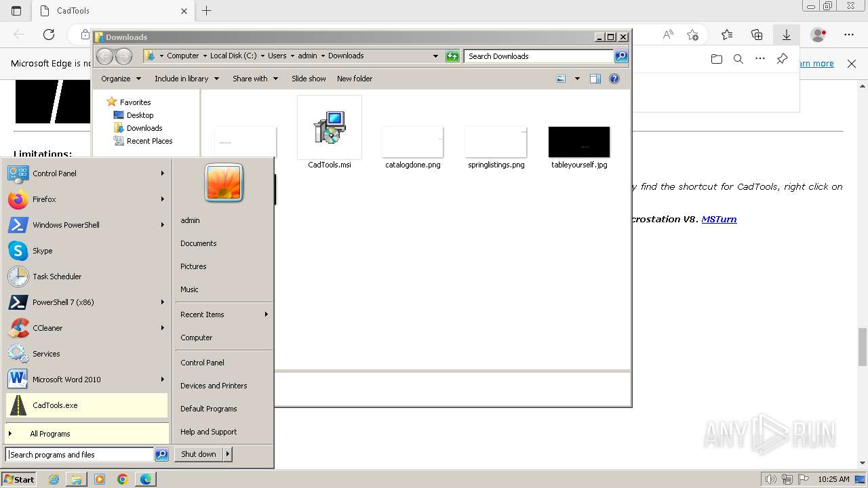This screenshot has height=488, width=868.
Task: Open Chrome from the taskbar
Action: (122, 479)
